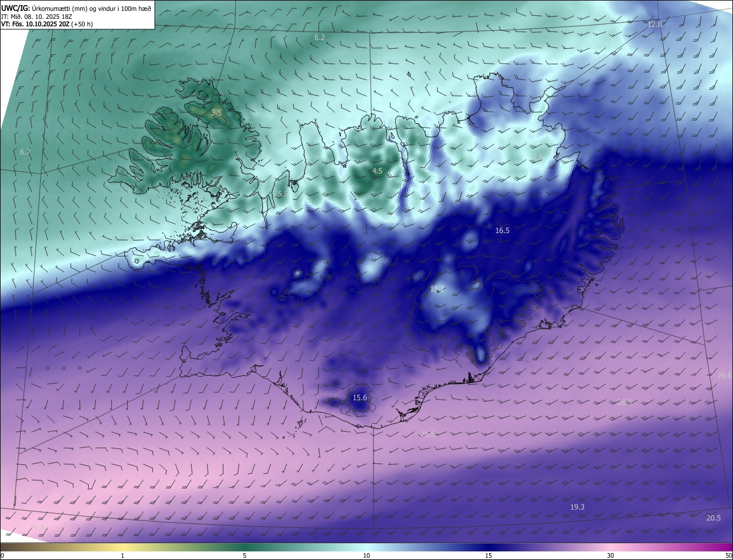Click the map value label "6.2"
733x560 pixels.
pyautogui.click(x=320, y=38)
